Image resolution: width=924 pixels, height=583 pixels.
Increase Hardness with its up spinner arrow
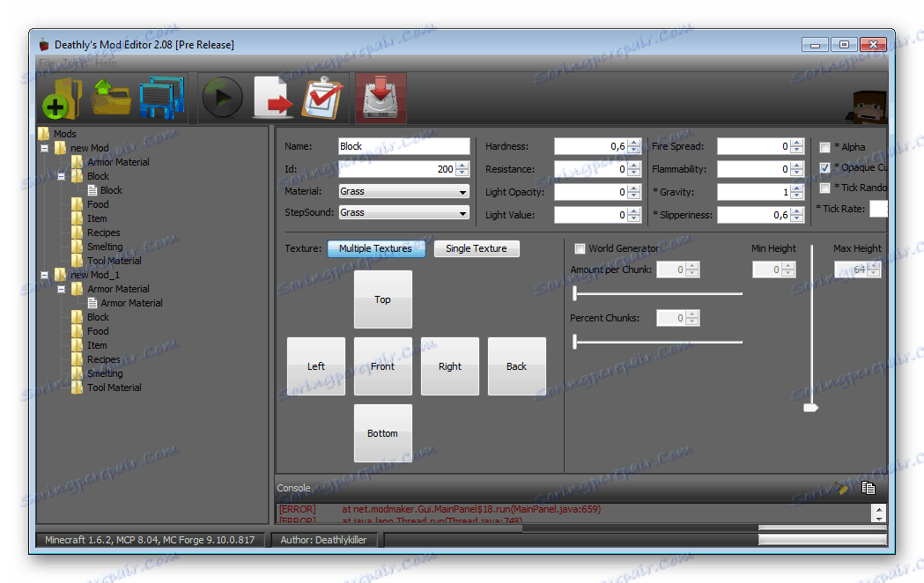click(x=633, y=143)
